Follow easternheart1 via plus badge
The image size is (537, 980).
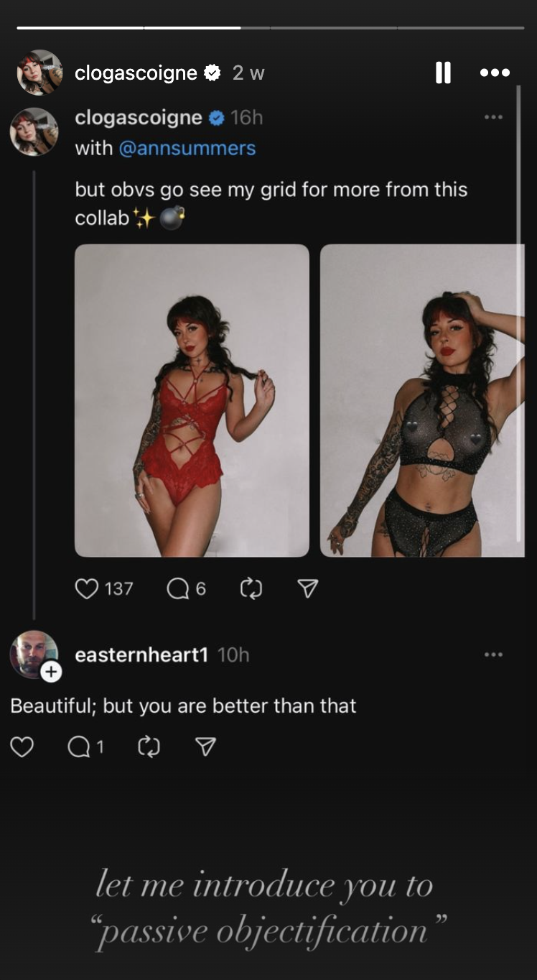point(50,672)
